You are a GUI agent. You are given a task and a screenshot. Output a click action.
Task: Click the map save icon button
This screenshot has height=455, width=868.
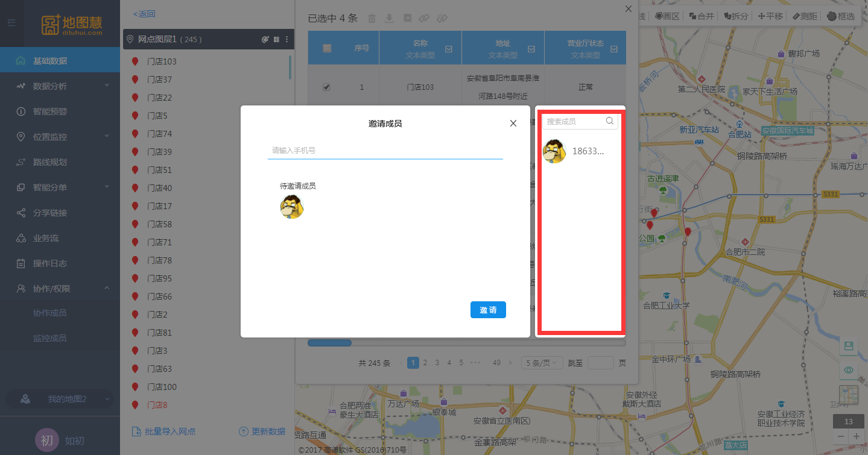pos(849,346)
